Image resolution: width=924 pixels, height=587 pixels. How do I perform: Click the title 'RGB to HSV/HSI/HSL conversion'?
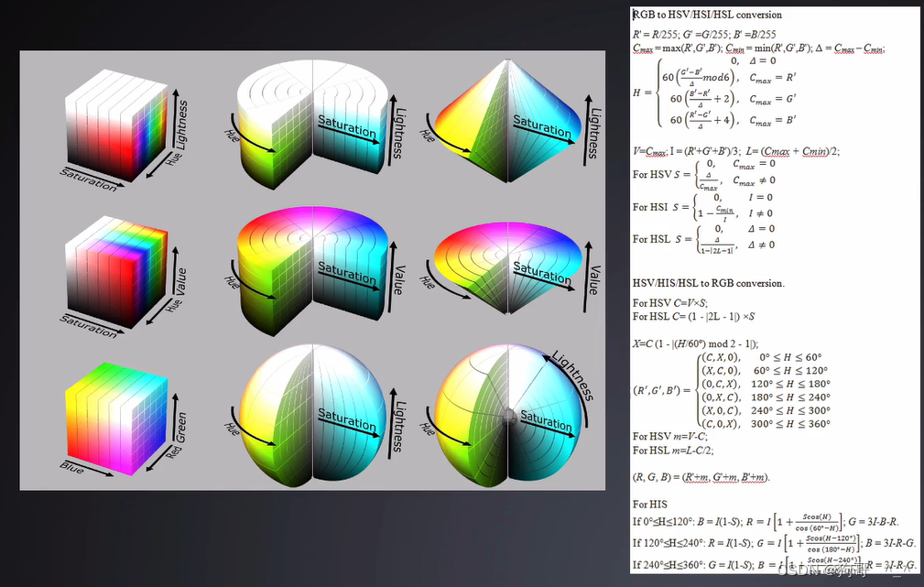(707, 15)
